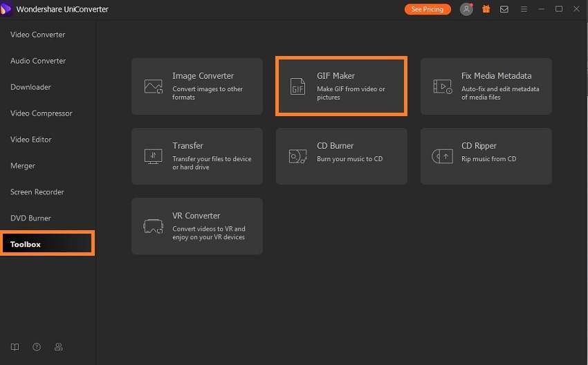The image size is (588, 365).
Task: Click 'Auto-fix and edit metadata' description
Action: 500,93
